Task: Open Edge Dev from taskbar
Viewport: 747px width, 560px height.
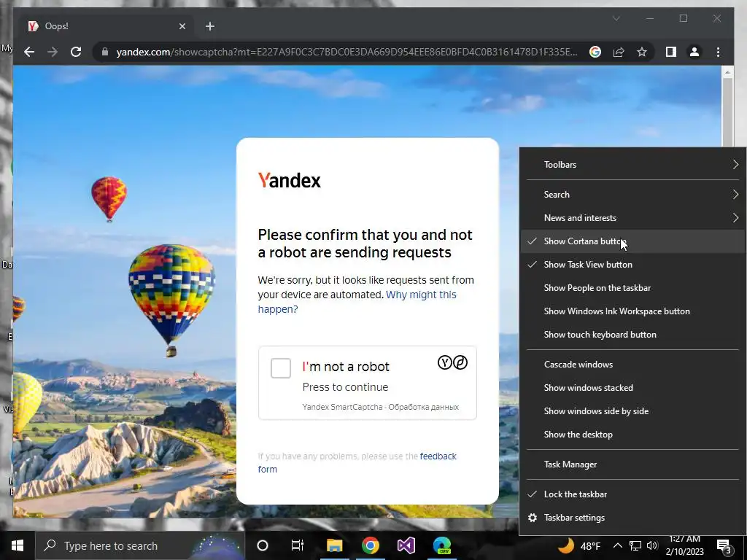Action: tap(441, 545)
